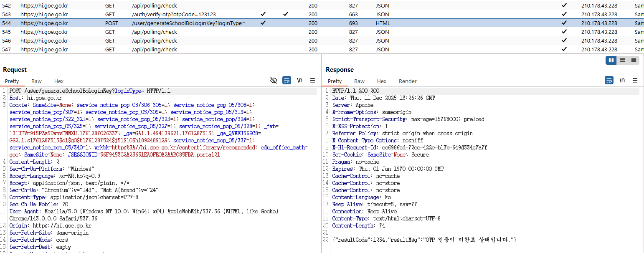Open the Hex tab in the Request pane
The width and height of the screenshot is (644, 253).
[x=59, y=81]
